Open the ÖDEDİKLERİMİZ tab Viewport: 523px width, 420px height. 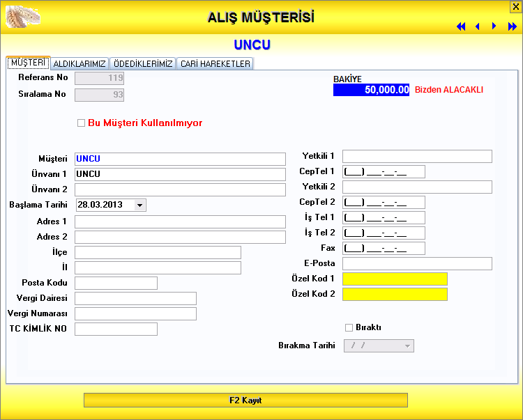click(x=143, y=63)
